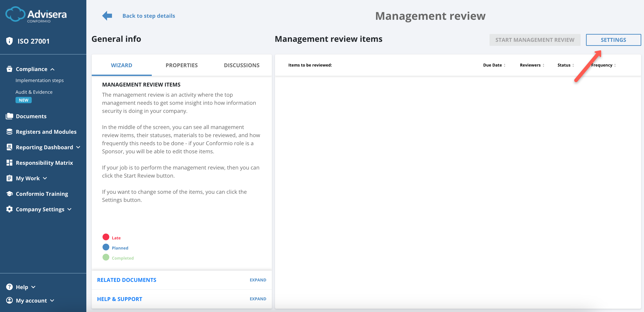Click the Company Settings gear icon
Image resolution: width=644 pixels, height=312 pixels.
click(9, 209)
